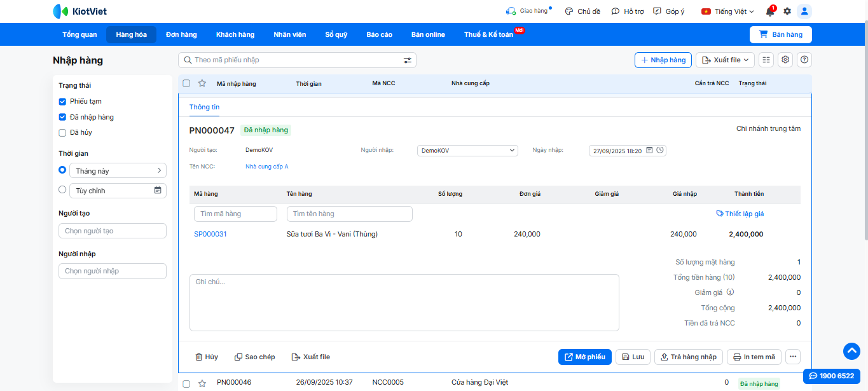Click the KiotViet logo
This screenshot has width=868, height=391.
(79, 11)
